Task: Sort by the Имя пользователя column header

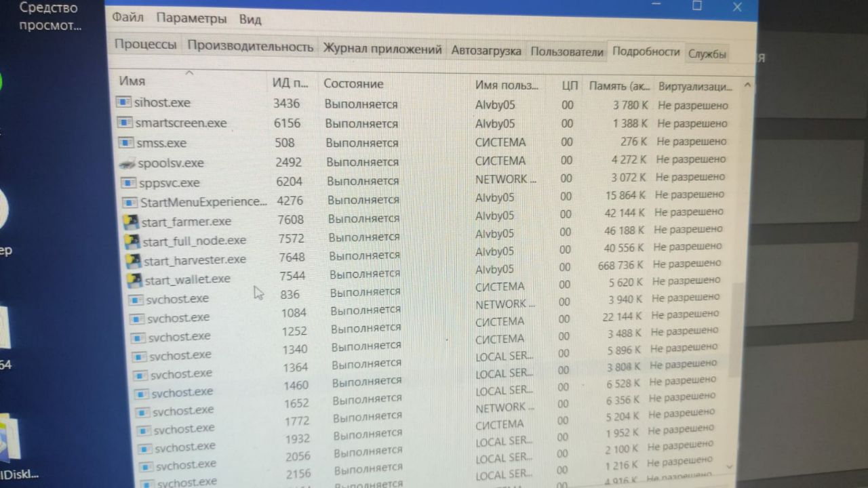Action: click(507, 85)
